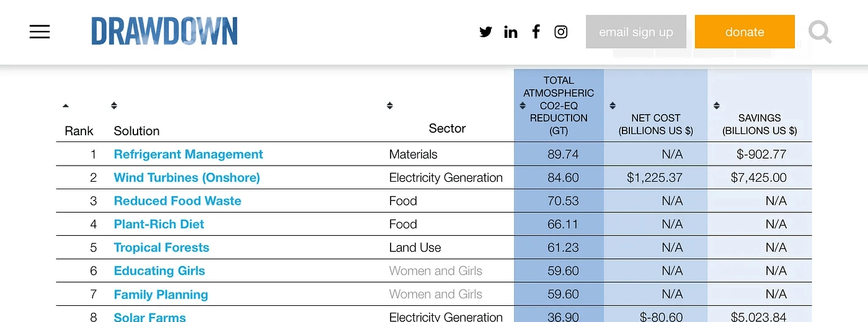The image size is (868, 322).
Task: Open site search with magnifier icon
Action: pos(820,32)
